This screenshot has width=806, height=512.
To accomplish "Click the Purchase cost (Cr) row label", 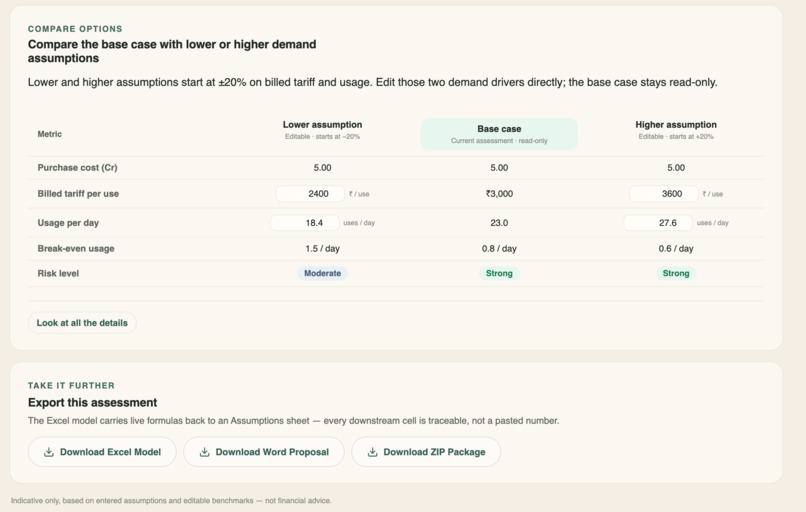I will [x=77, y=168].
